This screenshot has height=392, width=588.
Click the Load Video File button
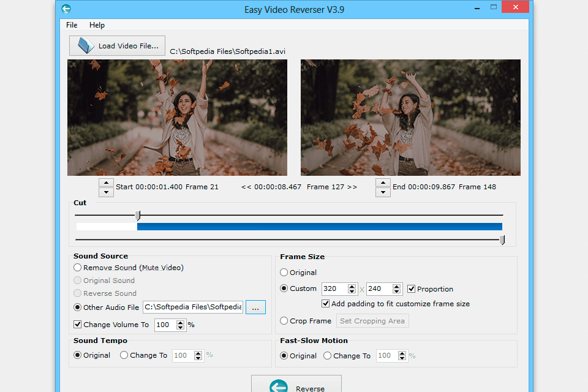(x=118, y=46)
